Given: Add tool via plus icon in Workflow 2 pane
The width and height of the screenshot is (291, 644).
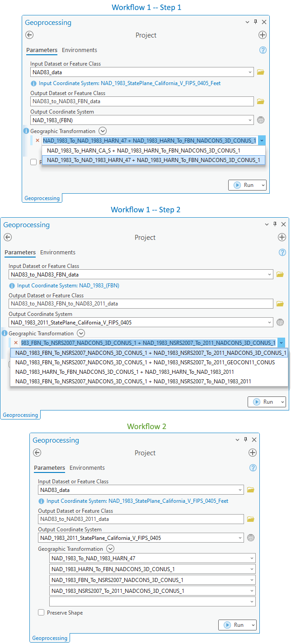Looking at the screenshot, I should pos(253,453).
